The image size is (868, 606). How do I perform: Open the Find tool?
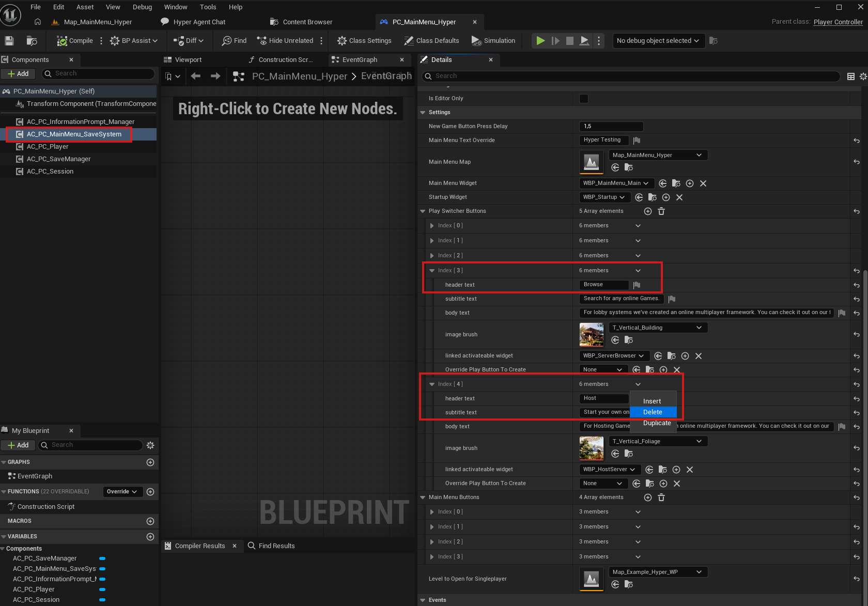point(234,41)
